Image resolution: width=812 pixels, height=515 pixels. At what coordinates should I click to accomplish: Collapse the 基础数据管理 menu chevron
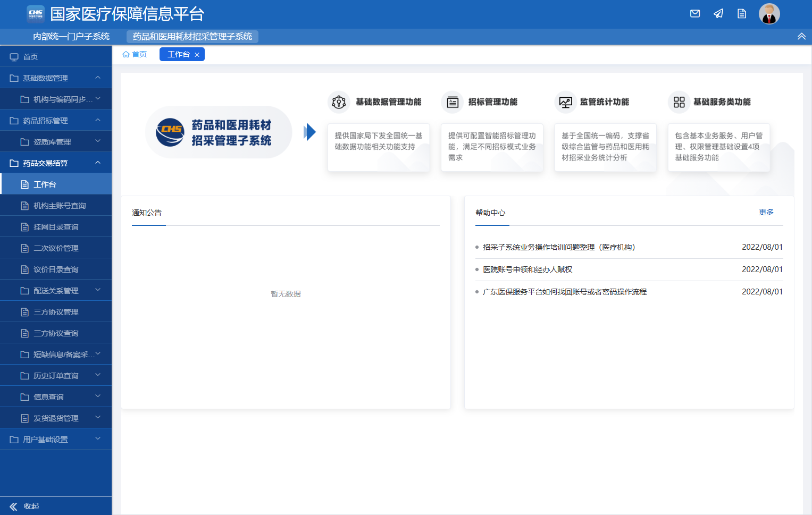(x=98, y=78)
